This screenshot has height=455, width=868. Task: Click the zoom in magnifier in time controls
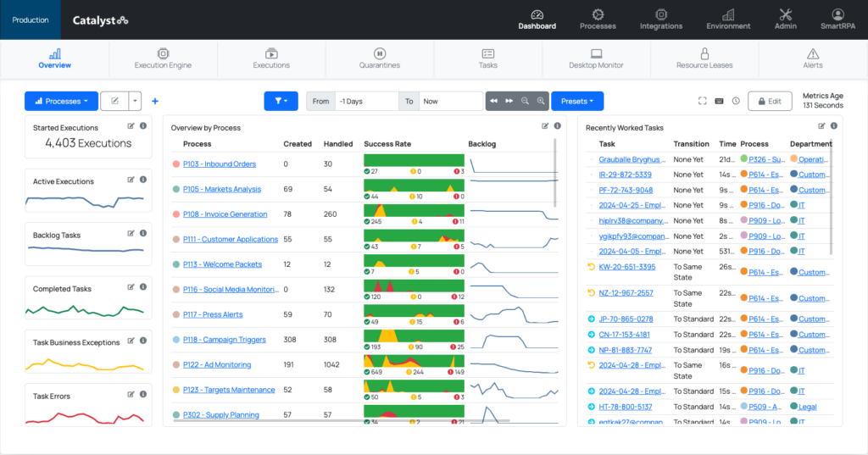pos(540,101)
